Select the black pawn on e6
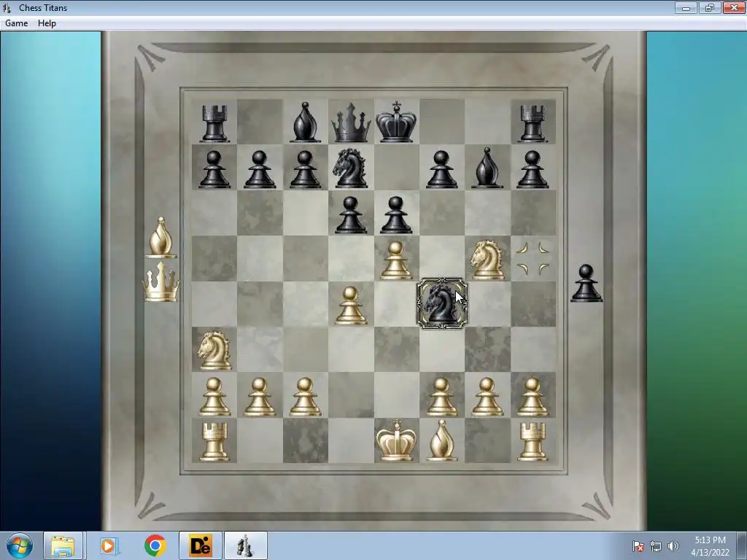Image resolution: width=747 pixels, height=560 pixels. pos(396,215)
